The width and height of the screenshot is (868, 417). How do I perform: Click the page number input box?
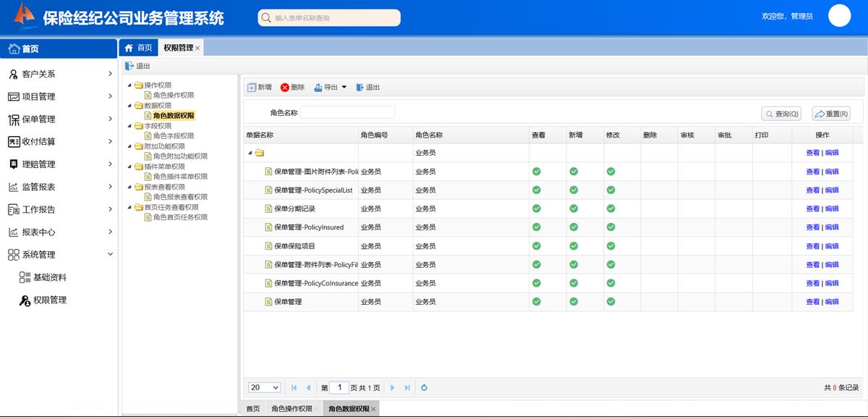tap(339, 388)
